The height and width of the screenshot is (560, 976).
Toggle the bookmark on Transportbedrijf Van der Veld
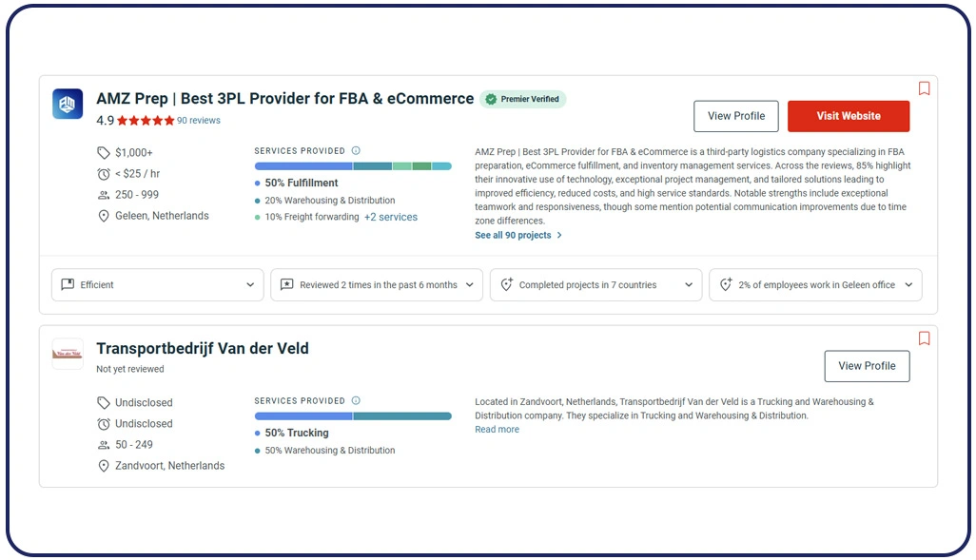(924, 338)
